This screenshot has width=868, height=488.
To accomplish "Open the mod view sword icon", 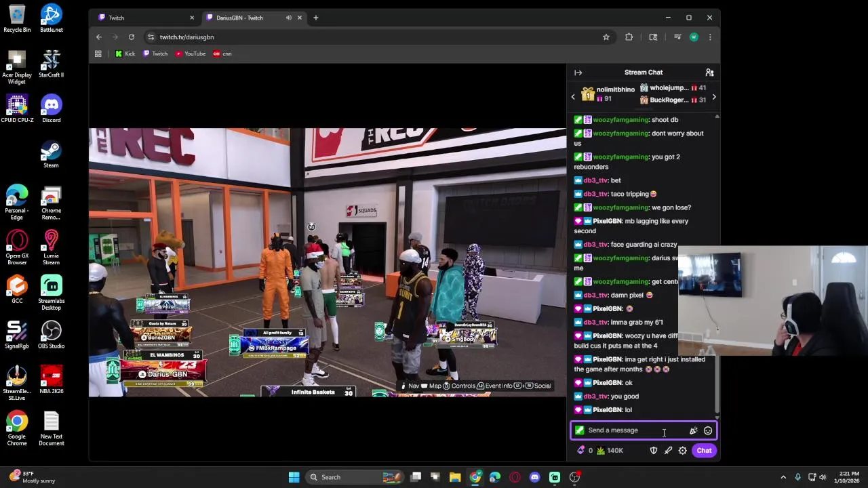I will point(668,451).
